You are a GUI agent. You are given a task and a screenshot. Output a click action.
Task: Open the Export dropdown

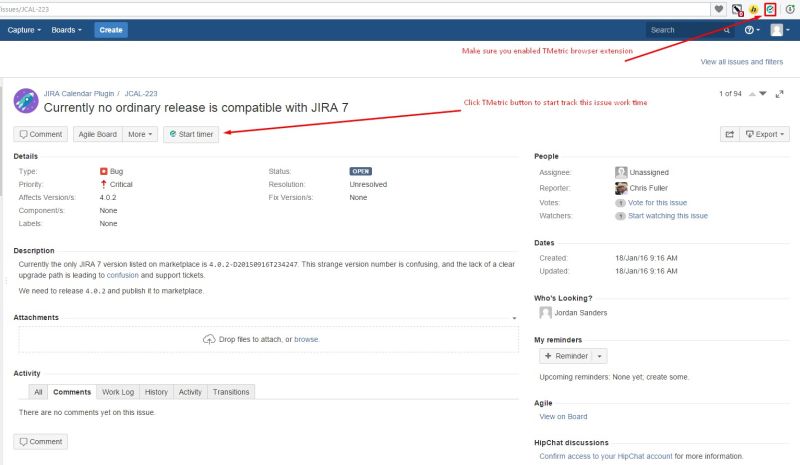click(x=764, y=134)
